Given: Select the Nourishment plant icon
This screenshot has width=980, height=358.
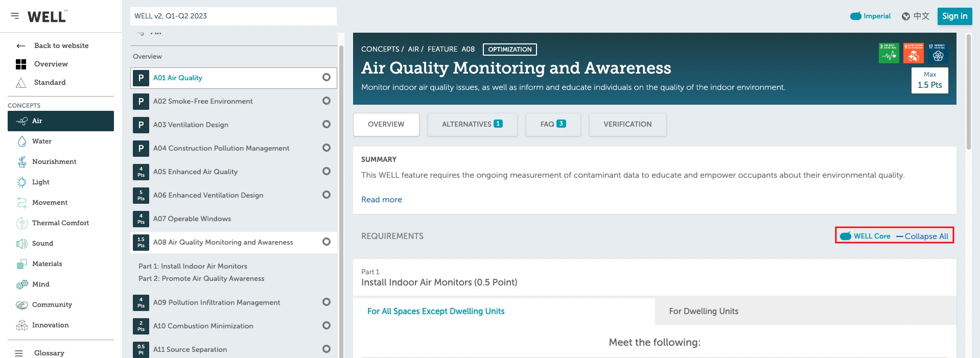Looking at the screenshot, I should pos(22,162).
